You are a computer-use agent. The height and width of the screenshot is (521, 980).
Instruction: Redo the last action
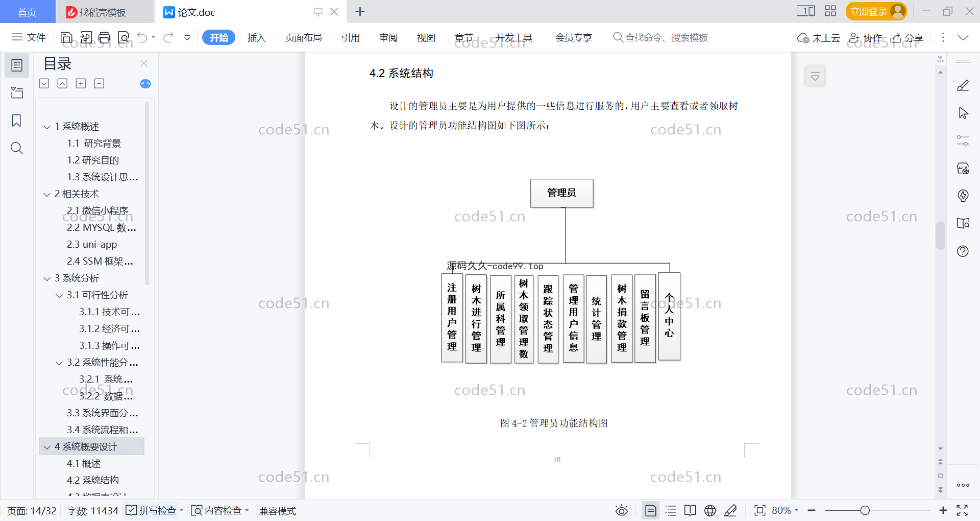[168, 37]
